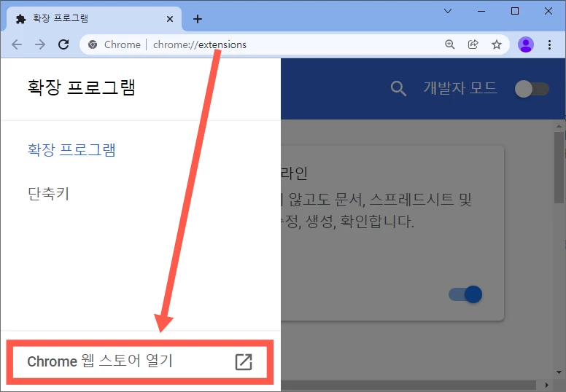The height and width of the screenshot is (392, 566).
Task: Open Chrome's three-dot menu
Action: pyautogui.click(x=549, y=44)
